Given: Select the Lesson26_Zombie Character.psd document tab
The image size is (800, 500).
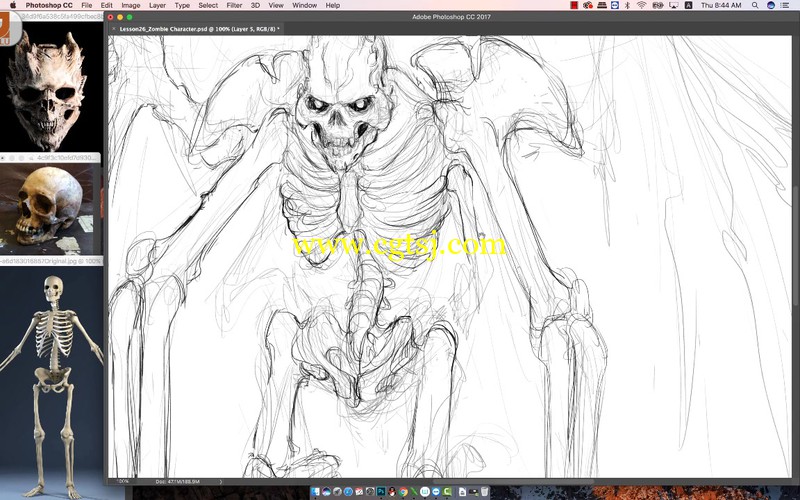Looking at the screenshot, I should pos(199,29).
